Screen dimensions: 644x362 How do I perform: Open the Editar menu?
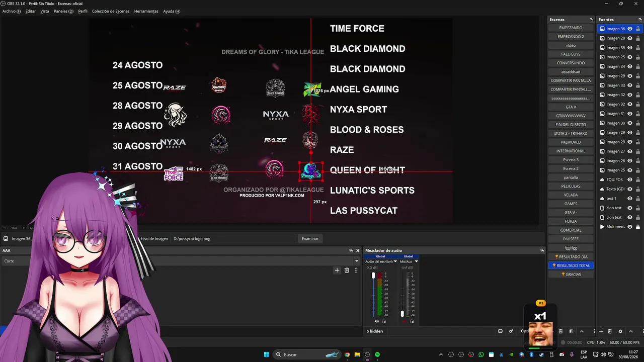(x=30, y=11)
